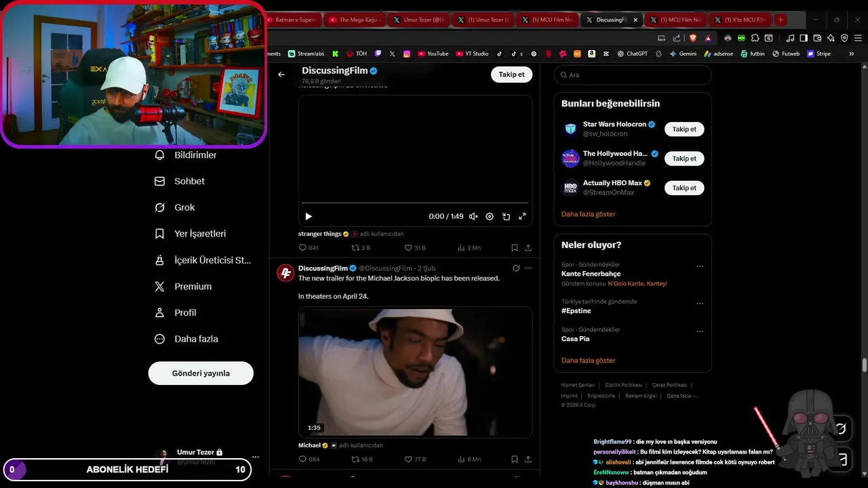
Task: Show more suggestions under Bunları beğenebilirsin
Action: 588,214
